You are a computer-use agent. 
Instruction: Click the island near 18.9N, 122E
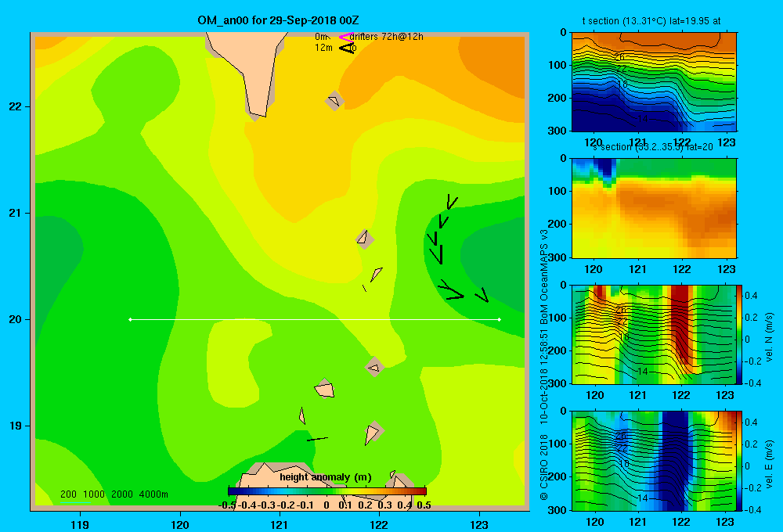(x=373, y=433)
